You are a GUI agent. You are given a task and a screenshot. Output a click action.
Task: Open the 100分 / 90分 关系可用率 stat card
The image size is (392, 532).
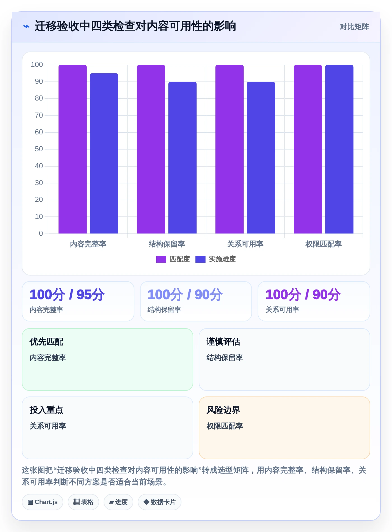pos(314,301)
